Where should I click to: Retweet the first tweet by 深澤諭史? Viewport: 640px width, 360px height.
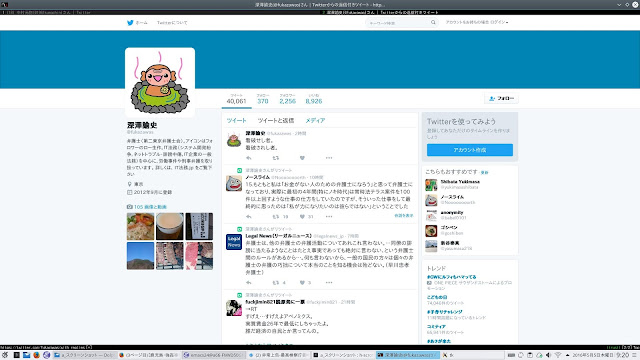(x=276, y=158)
